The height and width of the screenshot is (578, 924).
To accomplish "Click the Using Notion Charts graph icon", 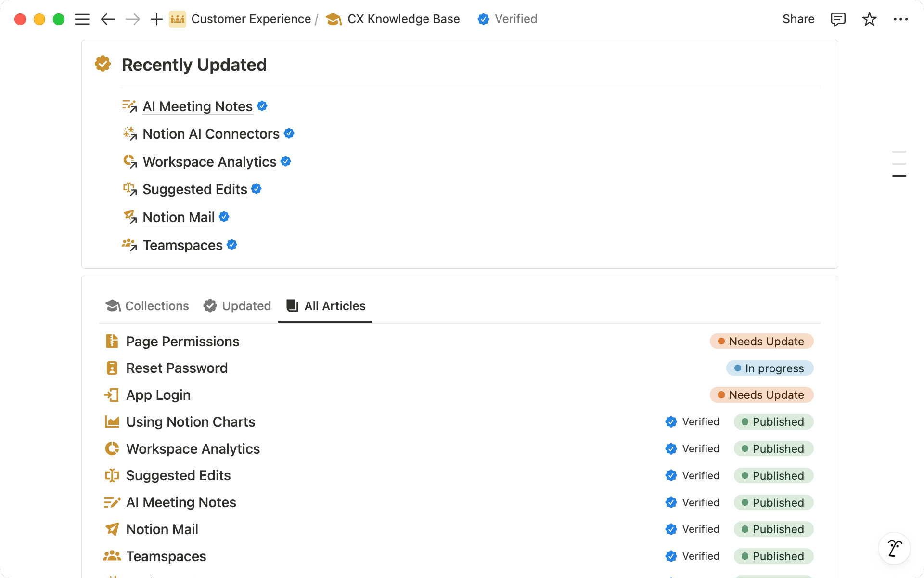I will tap(112, 421).
